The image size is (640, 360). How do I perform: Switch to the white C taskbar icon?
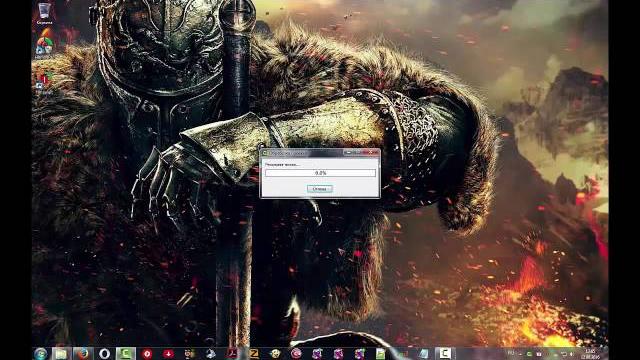pyautogui.click(x=444, y=354)
